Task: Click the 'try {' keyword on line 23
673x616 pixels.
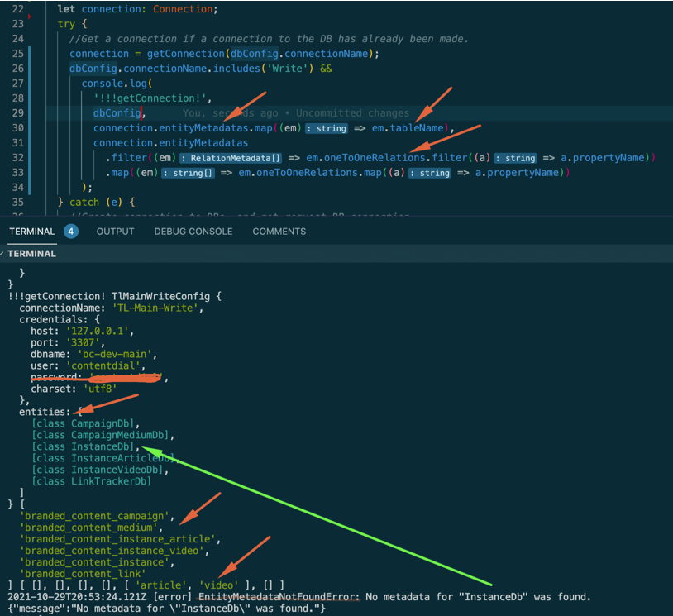Action: coord(72,24)
